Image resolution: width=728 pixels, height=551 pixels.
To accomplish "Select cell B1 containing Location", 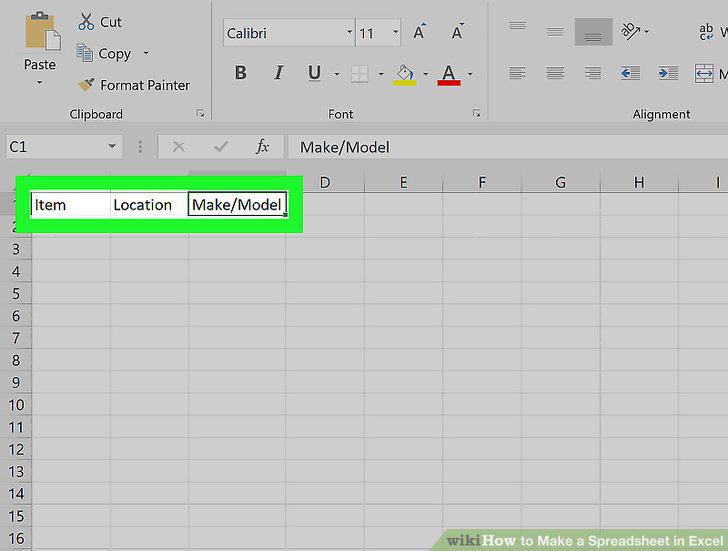I will pos(149,205).
